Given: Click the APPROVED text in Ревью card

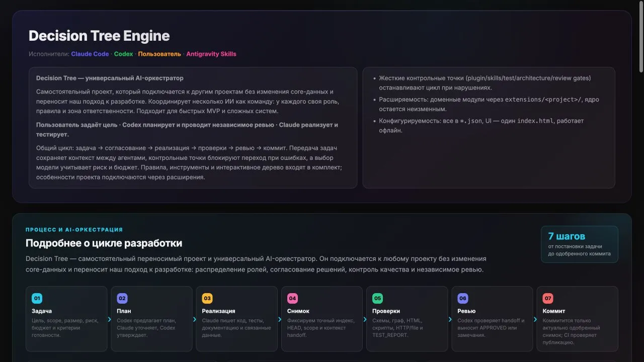Looking at the screenshot, I should pos(493,328).
